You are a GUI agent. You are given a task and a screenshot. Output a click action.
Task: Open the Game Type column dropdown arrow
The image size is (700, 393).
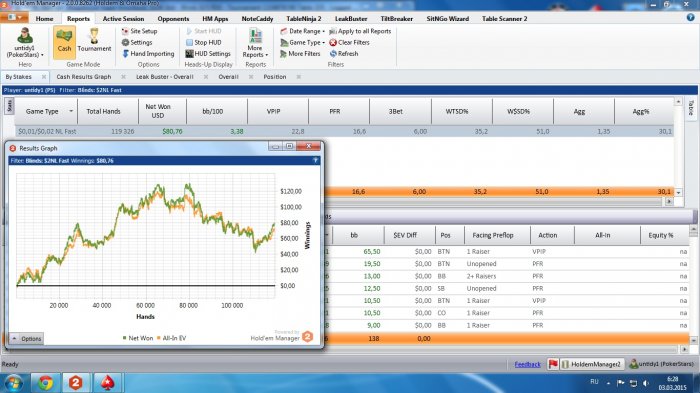pos(71,111)
